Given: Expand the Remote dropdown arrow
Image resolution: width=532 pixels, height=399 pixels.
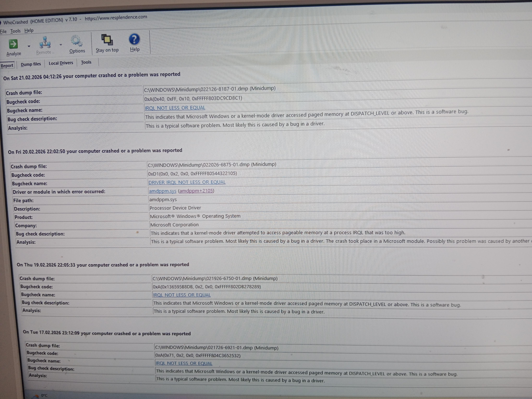Looking at the screenshot, I should (x=61, y=45).
